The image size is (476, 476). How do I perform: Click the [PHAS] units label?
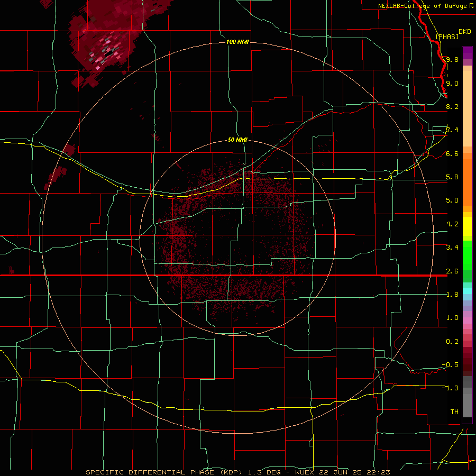pos(447,36)
